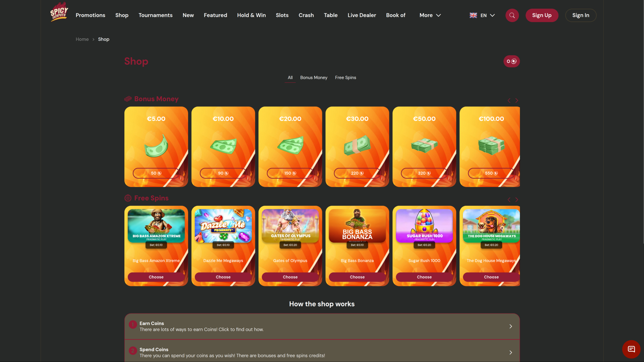
Task: Buy €100.00 bonus for 550 coins
Action: 491,173
